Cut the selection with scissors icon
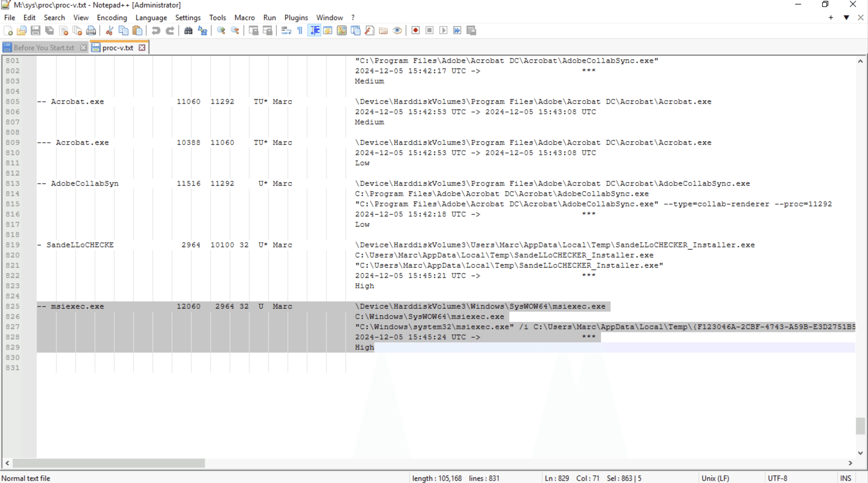This screenshot has width=868, height=483. pos(109,31)
